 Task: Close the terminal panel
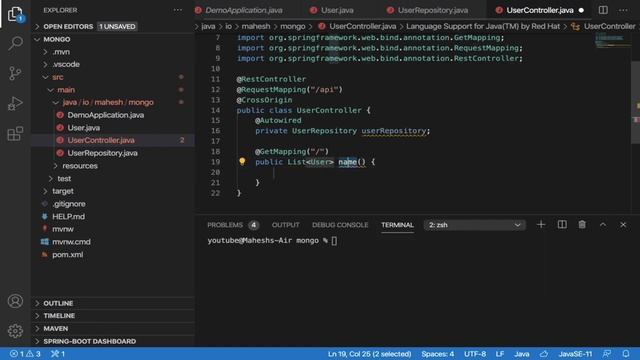coord(623,224)
